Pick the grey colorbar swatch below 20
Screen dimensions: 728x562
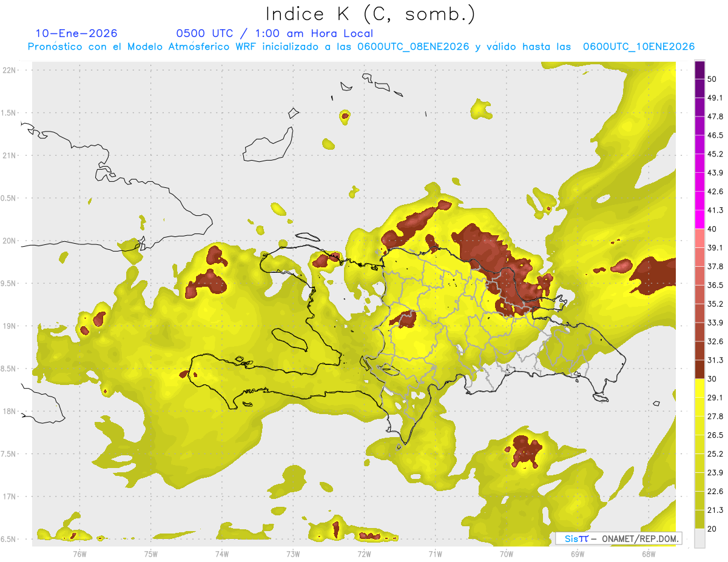tap(699, 538)
